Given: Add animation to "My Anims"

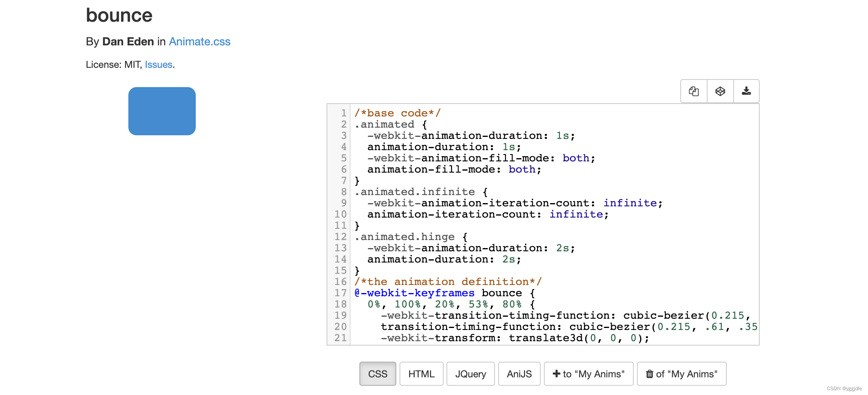Looking at the screenshot, I should click(588, 374).
